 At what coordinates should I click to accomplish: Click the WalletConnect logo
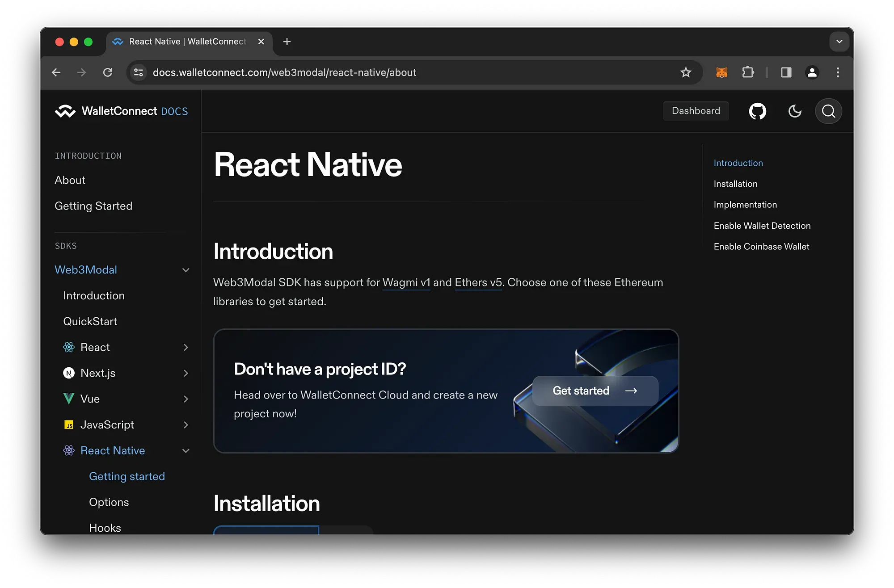(x=65, y=111)
